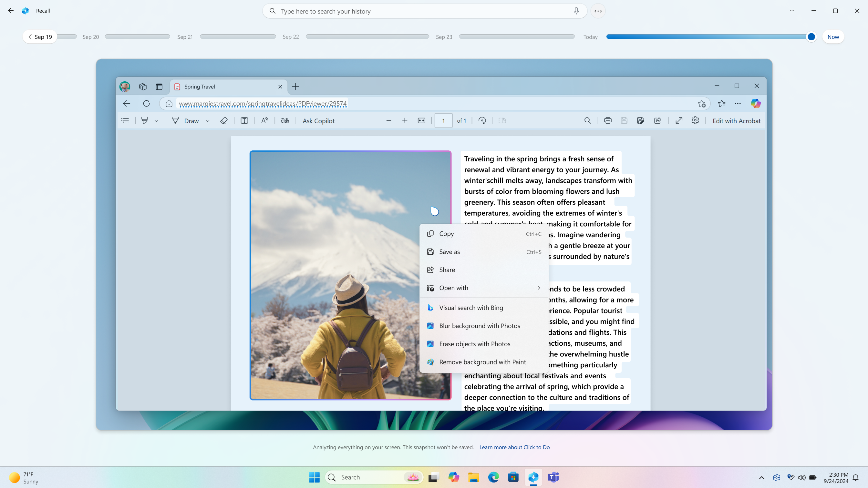Toggle the document outline panel
Image resolution: width=868 pixels, height=488 pixels.
[x=125, y=120]
